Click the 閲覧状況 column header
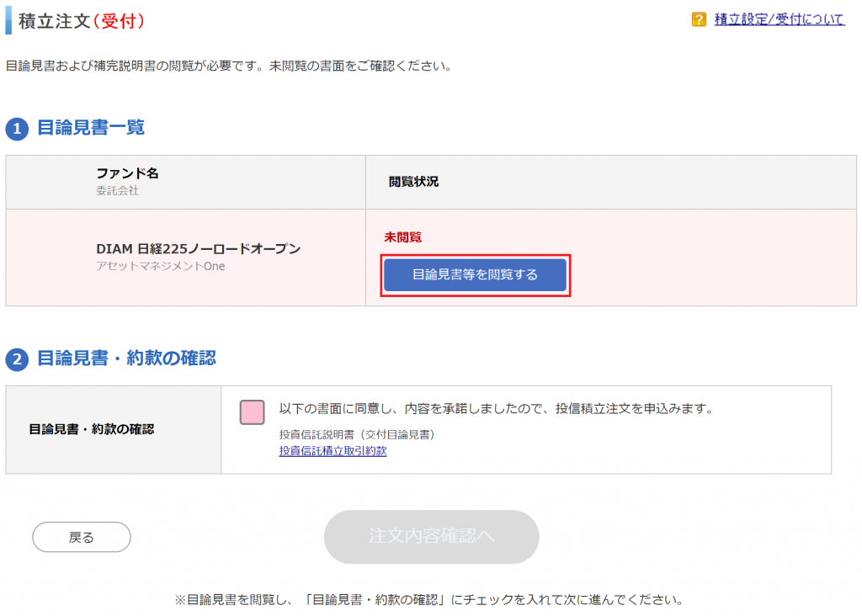This screenshot has height=616, width=862. coord(413,182)
